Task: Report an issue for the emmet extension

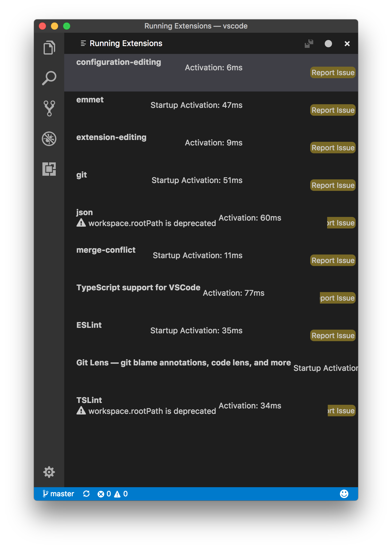Action: point(332,110)
